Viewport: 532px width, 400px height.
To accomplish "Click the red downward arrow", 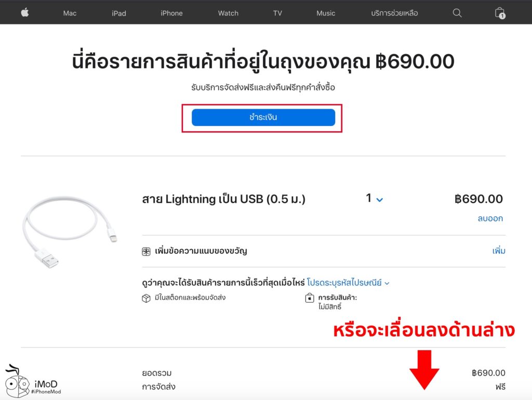I will [x=424, y=370].
